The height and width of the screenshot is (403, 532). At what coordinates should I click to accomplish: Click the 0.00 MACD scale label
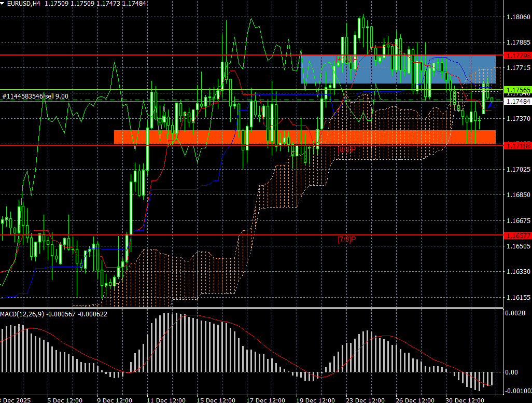tap(511, 372)
